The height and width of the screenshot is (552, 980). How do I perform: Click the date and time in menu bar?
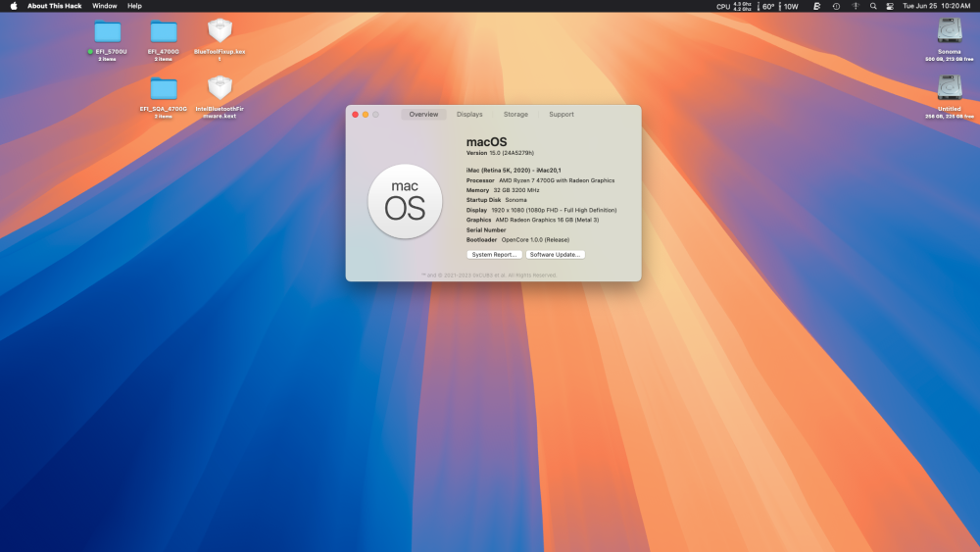(x=936, y=6)
